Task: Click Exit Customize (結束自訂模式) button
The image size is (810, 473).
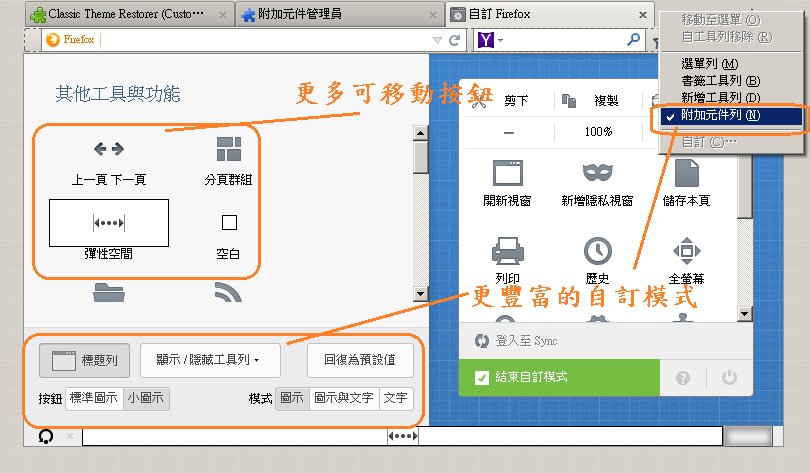Action: pyautogui.click(x=559, y=377)
